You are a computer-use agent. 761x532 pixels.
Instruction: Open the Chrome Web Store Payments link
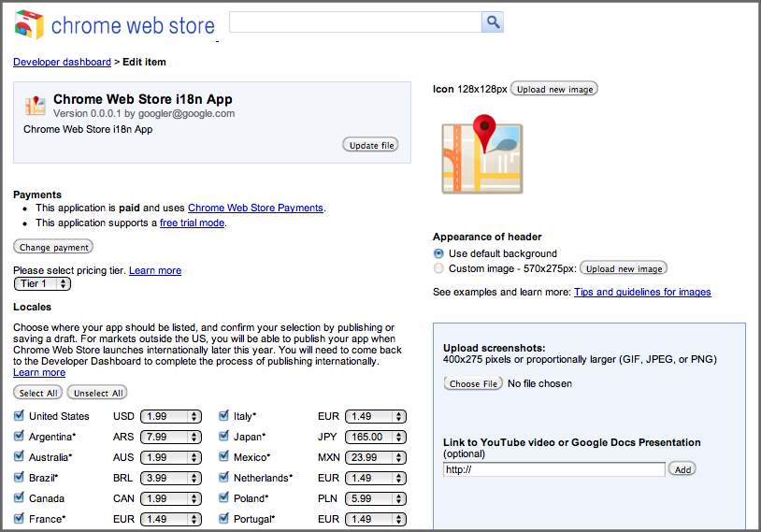pos(255,208)
